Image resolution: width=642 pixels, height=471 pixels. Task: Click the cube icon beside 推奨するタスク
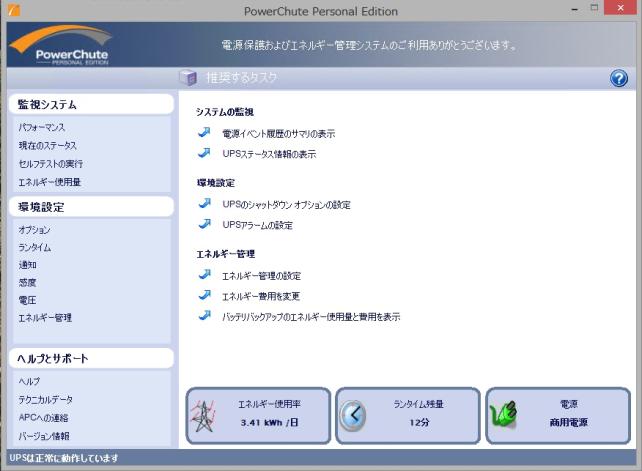point(188,77)
